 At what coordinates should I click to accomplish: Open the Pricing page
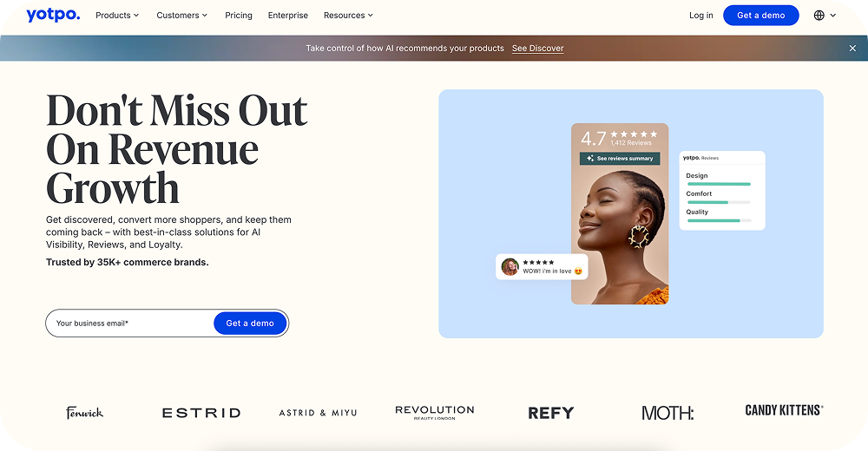(x=239, y=16)
